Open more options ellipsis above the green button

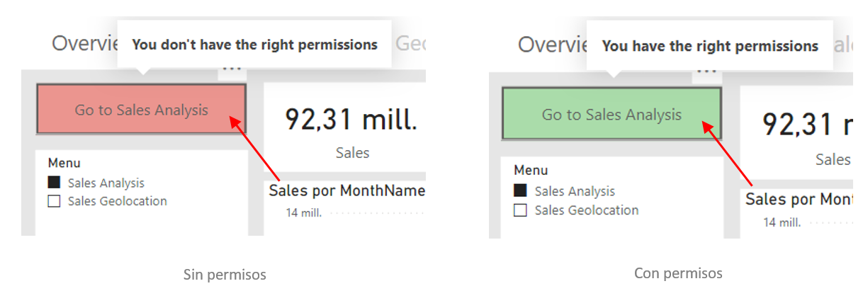[706, 71]
